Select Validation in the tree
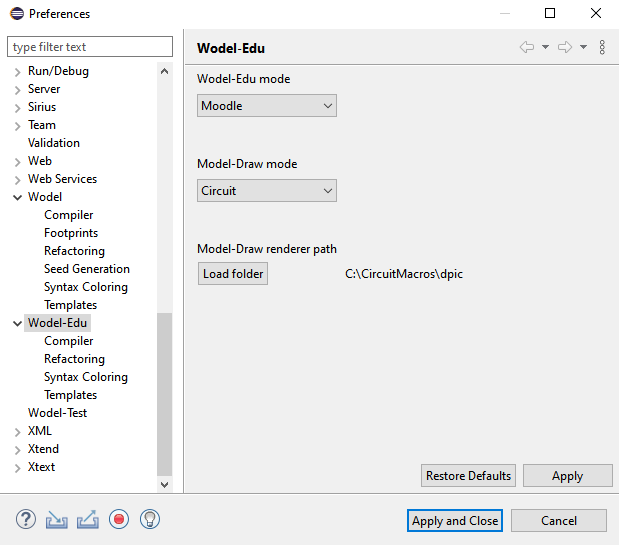Screen dimensions: 619x545 pyautogui.click(x=54, y=143)
